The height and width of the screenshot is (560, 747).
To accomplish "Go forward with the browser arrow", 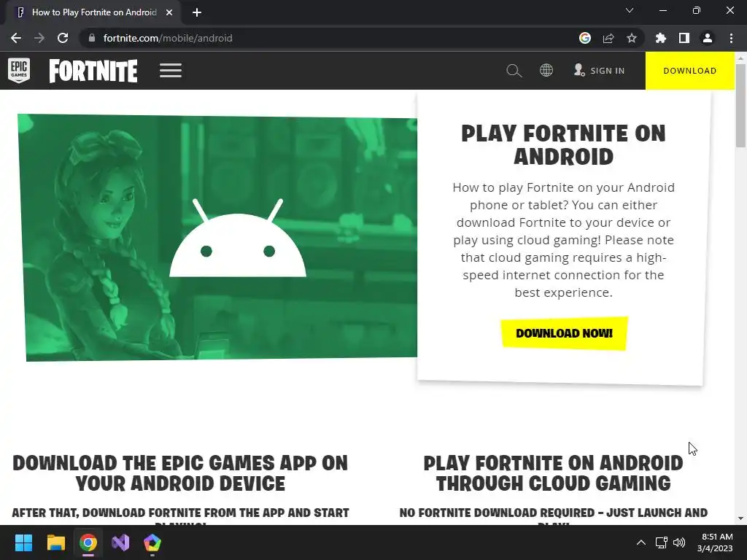I will (39, 38).
